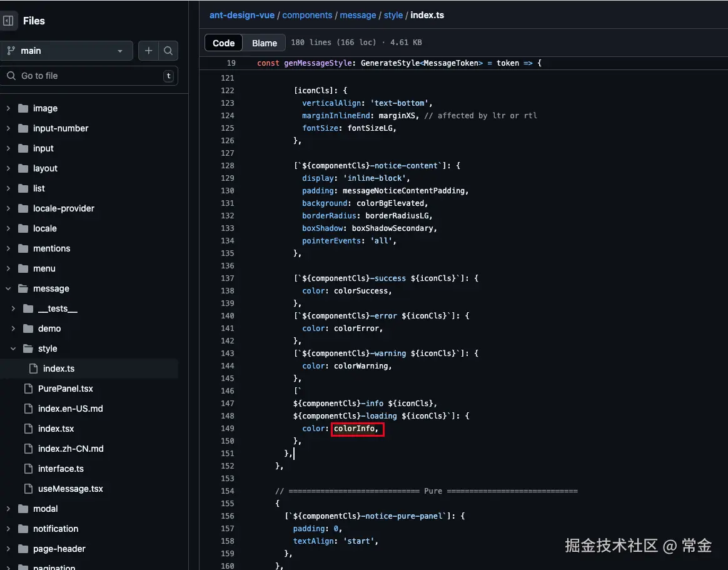Expand the layout folder chevron
728x570 pixels.
[8, 168]
